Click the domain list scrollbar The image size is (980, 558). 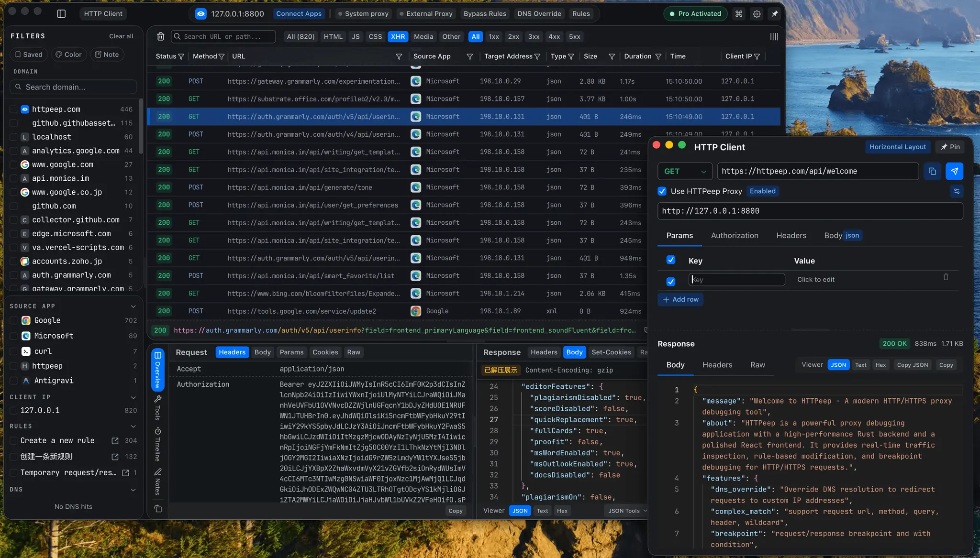click(x=141, y=126)
